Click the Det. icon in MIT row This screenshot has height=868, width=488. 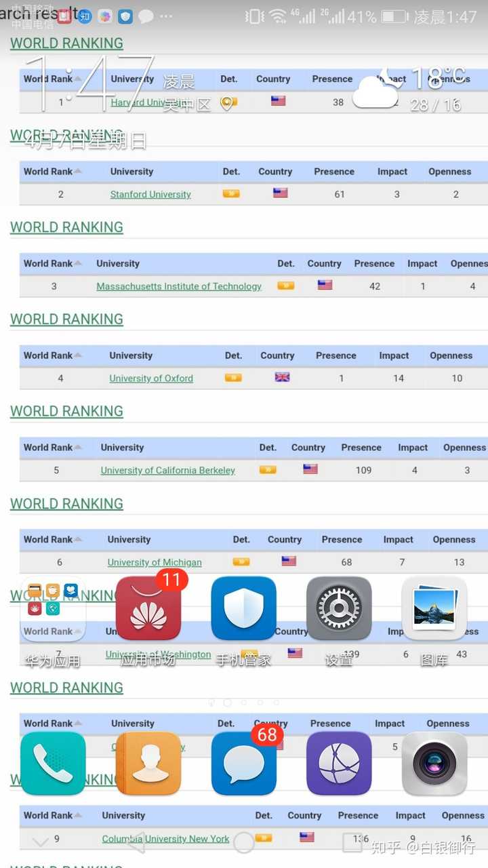[286, 285]
